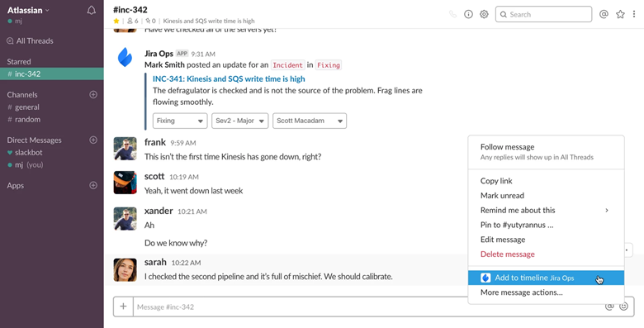This screenshot has height=328, width=644.
Task: Open the emoji picker smiley icon
Action: point(624,307)
